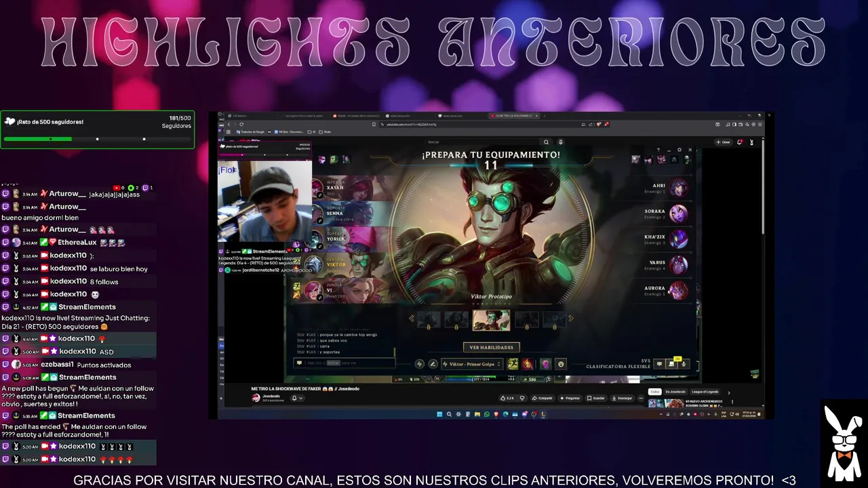Click the YouTube search magnifier icon
This screenshot has height=488, width=868.
[546, 142]
